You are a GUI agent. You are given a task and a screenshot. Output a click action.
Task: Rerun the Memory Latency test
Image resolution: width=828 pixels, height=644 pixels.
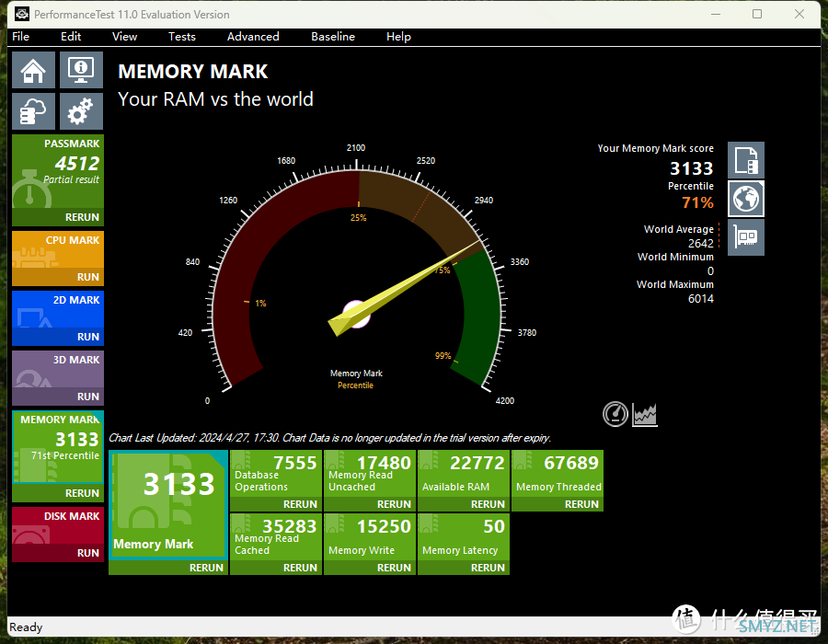click(x=464, y=568)
